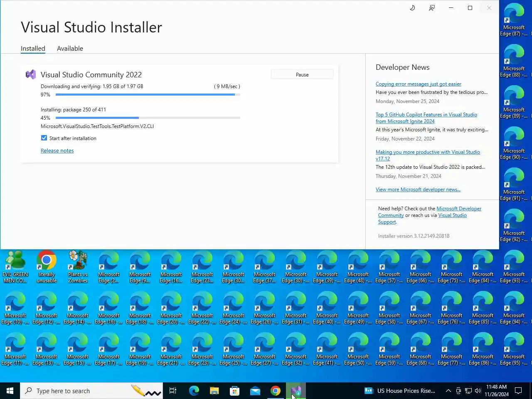The width and height of the screenshot is (532, 399).
Task: Select Microsoft Edge (20) desktop shortcut
Action: (x=171, y=308)
